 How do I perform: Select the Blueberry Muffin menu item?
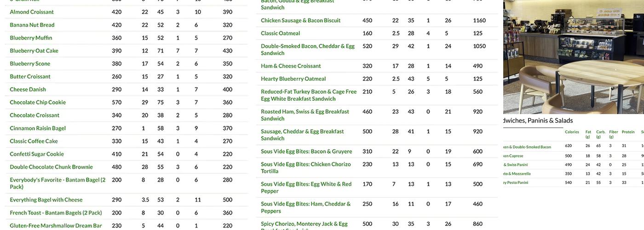31,38
